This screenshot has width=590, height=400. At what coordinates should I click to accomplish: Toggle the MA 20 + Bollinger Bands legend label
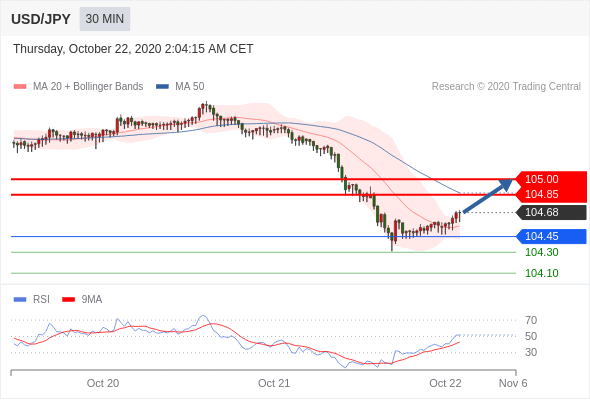(88, 87)
